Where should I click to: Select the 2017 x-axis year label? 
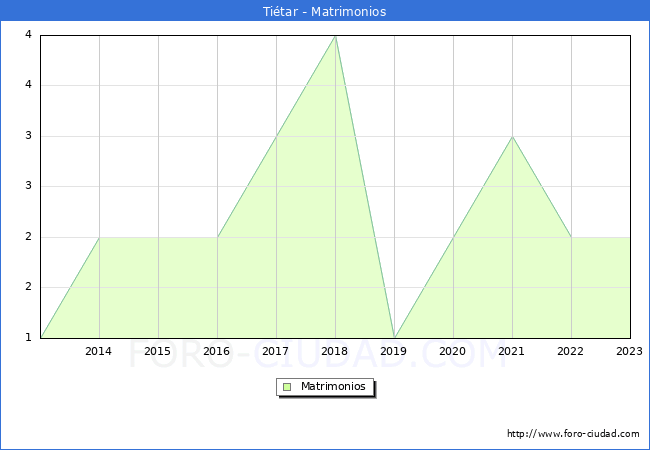click(x=276, y=351)
